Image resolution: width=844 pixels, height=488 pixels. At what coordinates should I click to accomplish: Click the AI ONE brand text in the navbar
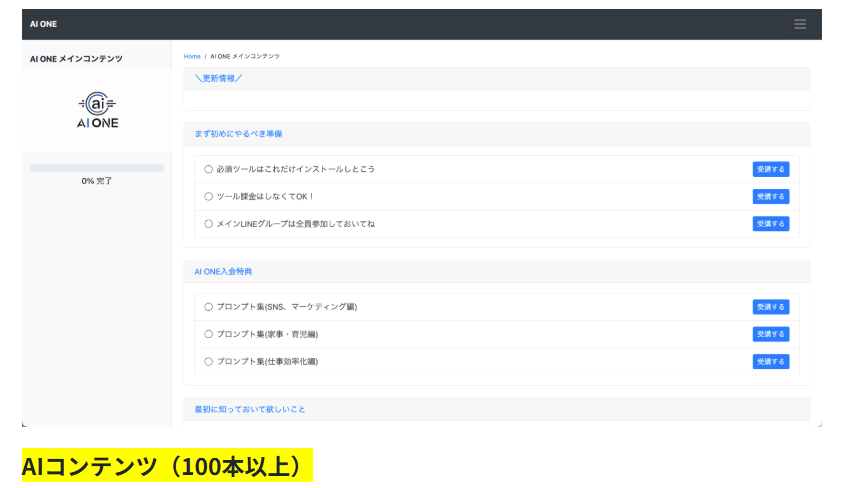(43, 24)
